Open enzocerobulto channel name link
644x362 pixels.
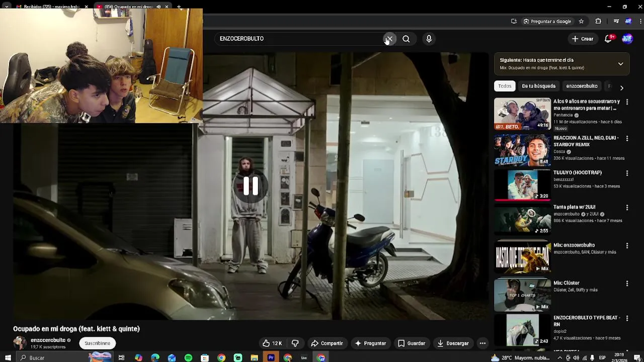(48, 340)
